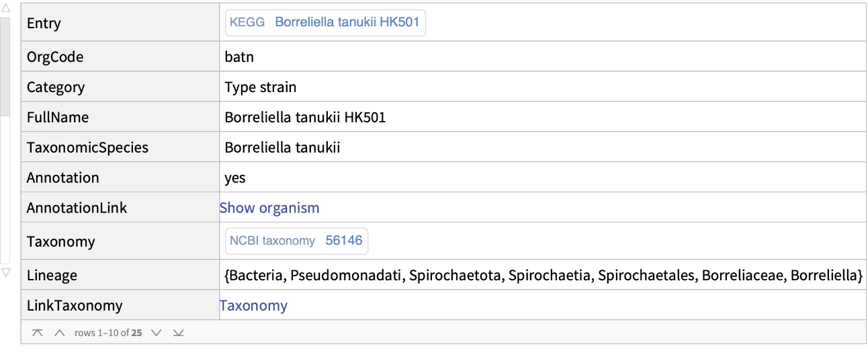Click the vertical scrollbar thumb on the left
Screen dimensions: 868x363
coord(5,67)
